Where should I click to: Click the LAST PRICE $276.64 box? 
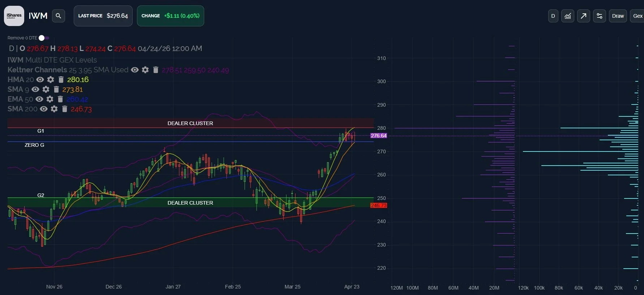tap(103, 16)
